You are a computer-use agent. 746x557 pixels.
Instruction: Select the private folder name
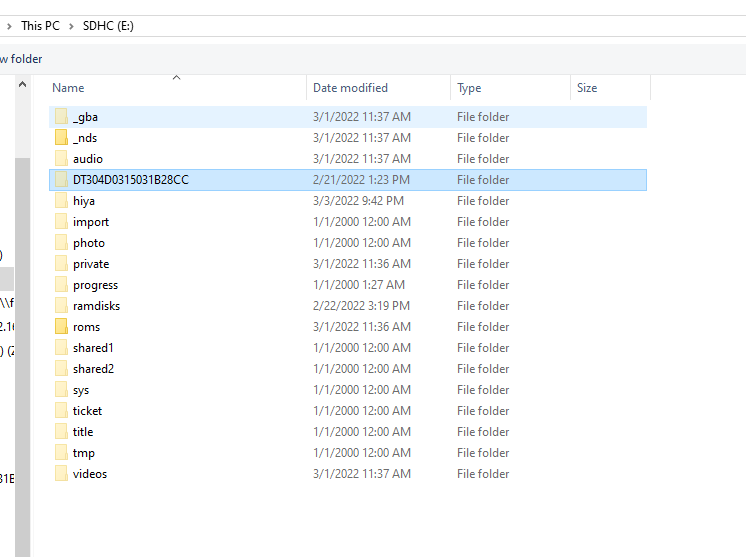pos(91,264)
